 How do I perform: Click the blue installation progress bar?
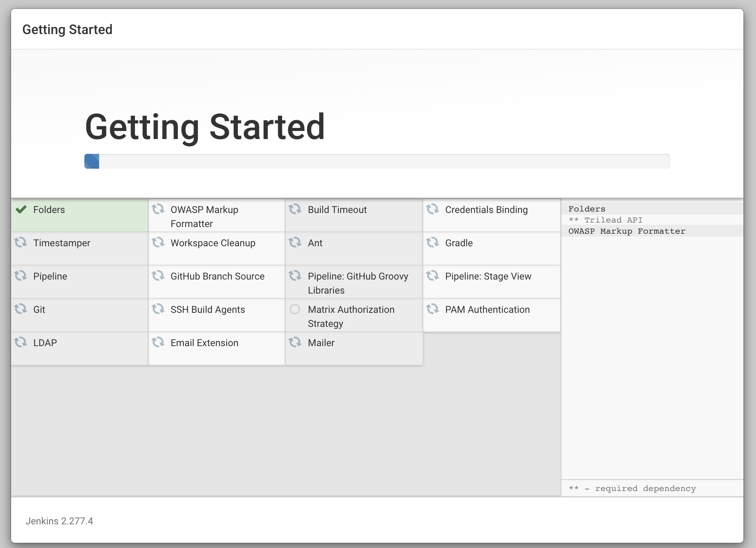(x=92, y=161)
